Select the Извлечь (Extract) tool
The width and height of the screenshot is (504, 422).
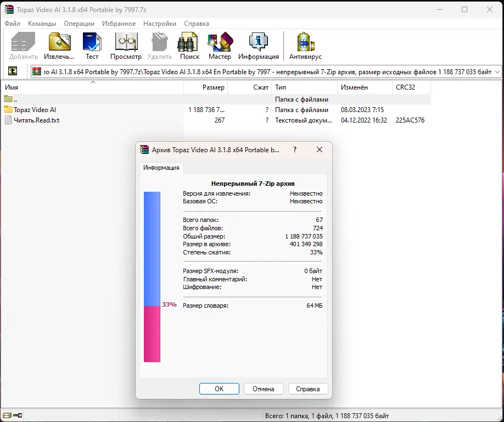point(59,45)
